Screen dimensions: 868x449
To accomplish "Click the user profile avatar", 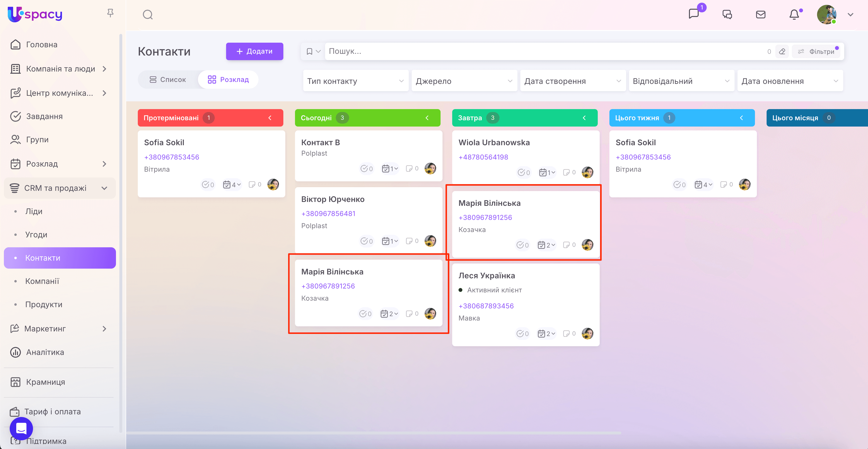I will tap(827, 15).
